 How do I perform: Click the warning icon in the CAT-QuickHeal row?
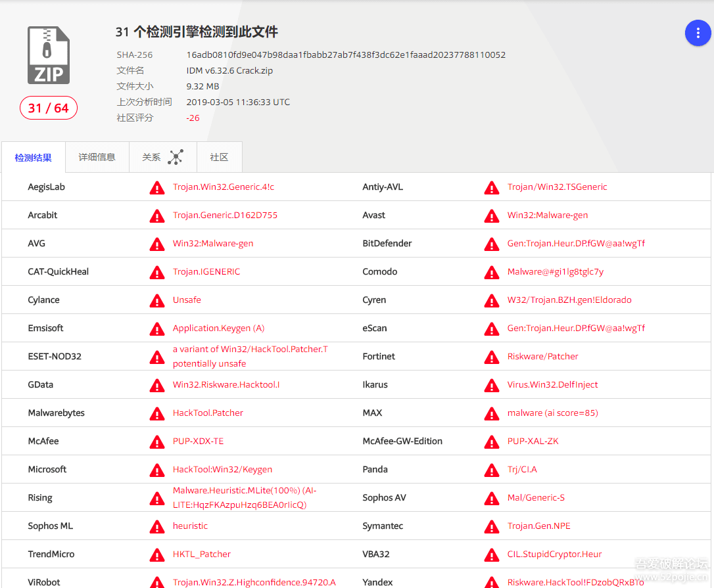157,272
